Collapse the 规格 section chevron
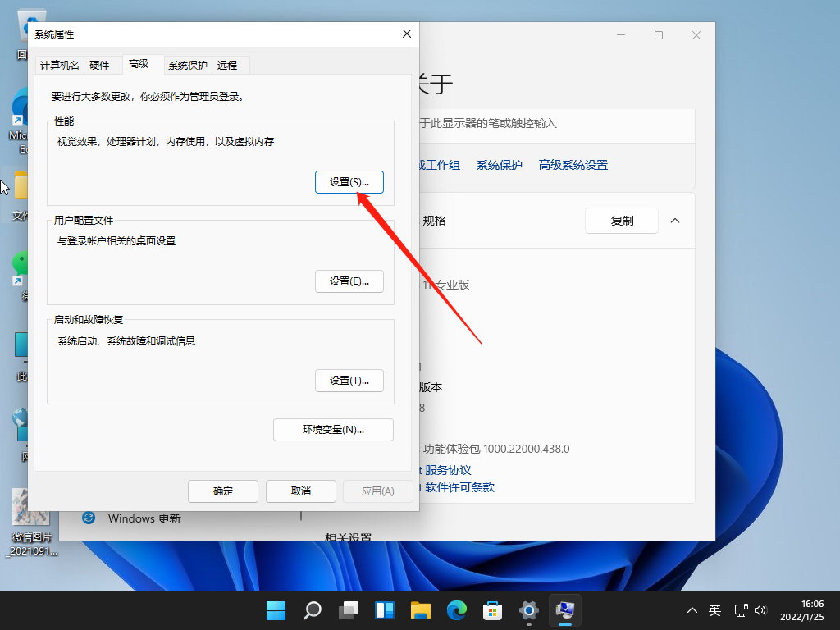 [x=675, y=220]
